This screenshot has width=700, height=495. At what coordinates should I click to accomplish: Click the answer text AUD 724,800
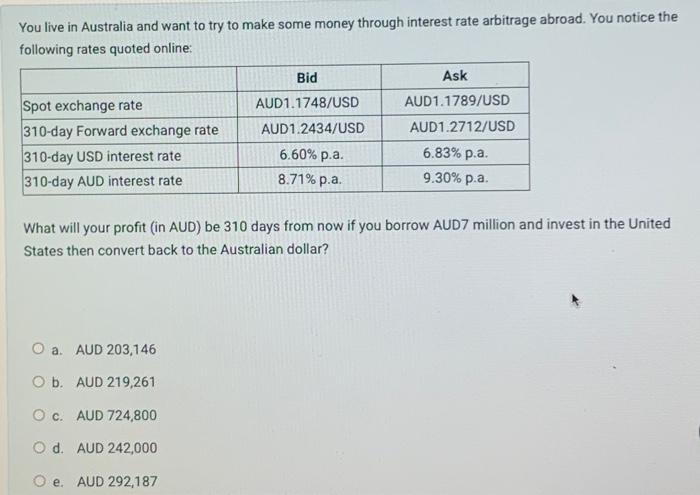(x=117, y=416)
